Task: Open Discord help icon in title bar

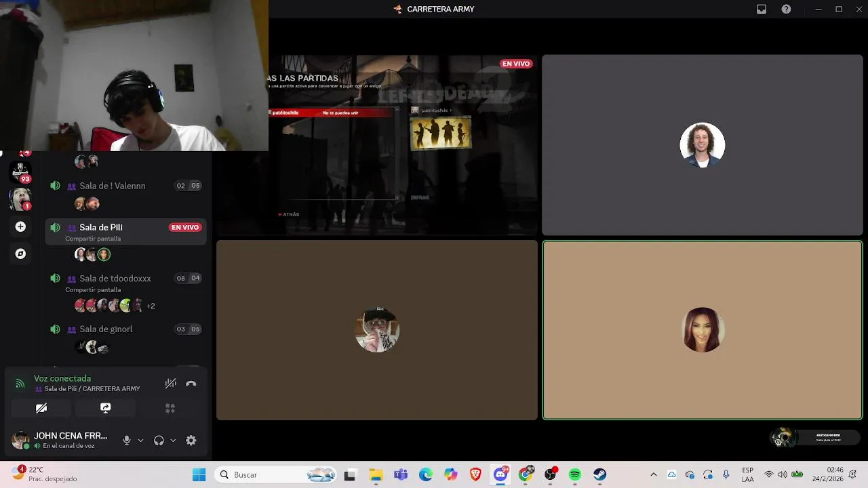Action: pos(786,9)
